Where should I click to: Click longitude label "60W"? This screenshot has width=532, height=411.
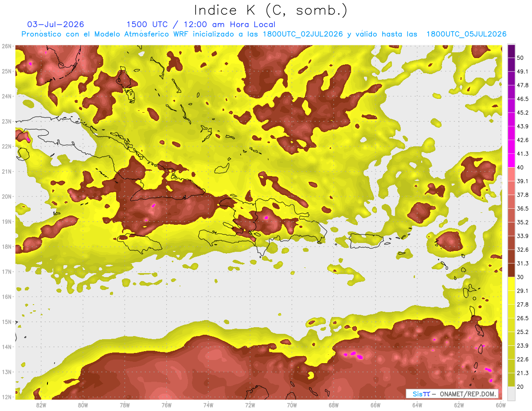point(501,405)
